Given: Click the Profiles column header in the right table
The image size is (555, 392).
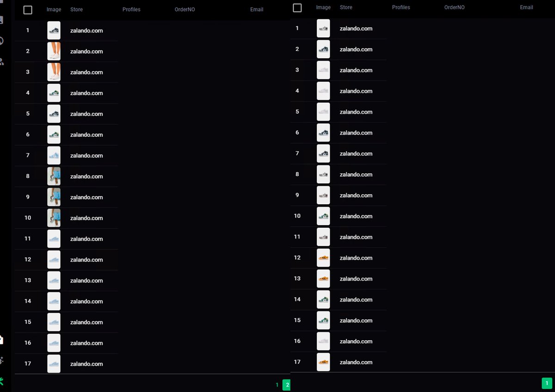Looking at the screenshot, I should click(x=401, y=7).
